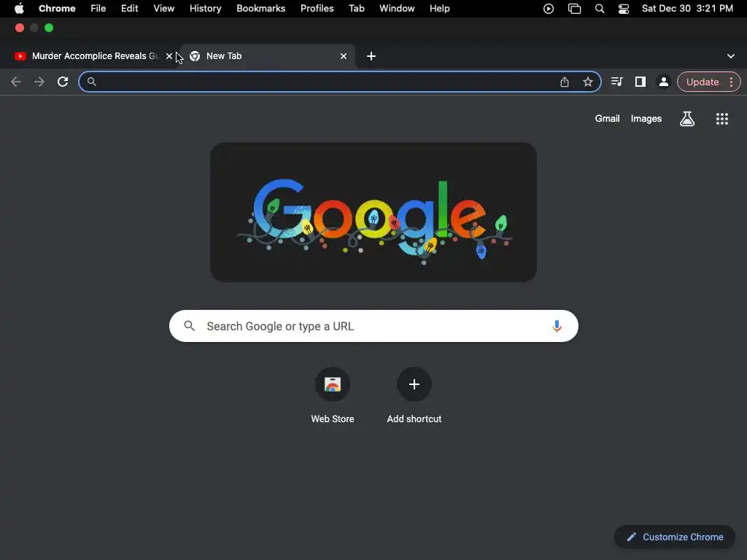Open macOS Spotlight search icon
Image resolution: width=747 pixels, height=560 pixels.
(x=600, y=9)
